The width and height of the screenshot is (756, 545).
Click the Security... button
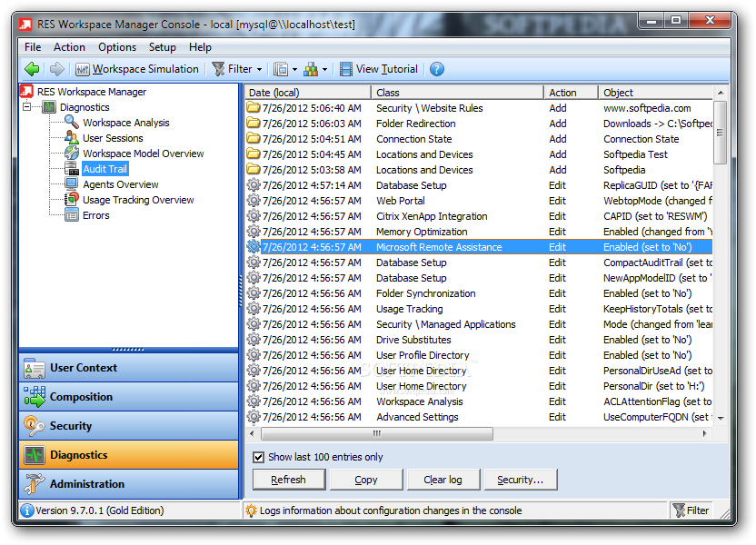[521, 480]
